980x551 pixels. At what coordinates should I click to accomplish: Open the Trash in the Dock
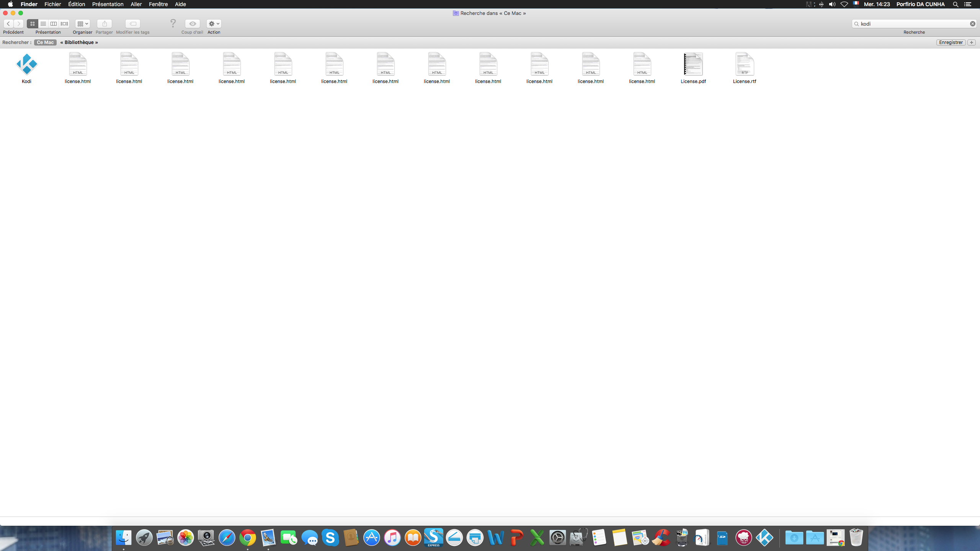click(856, 538)
